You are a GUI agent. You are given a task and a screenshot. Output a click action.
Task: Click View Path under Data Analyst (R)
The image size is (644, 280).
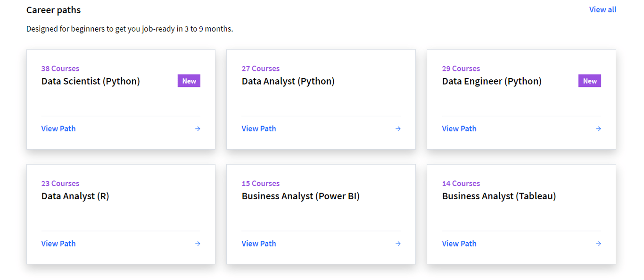[58, 244]
